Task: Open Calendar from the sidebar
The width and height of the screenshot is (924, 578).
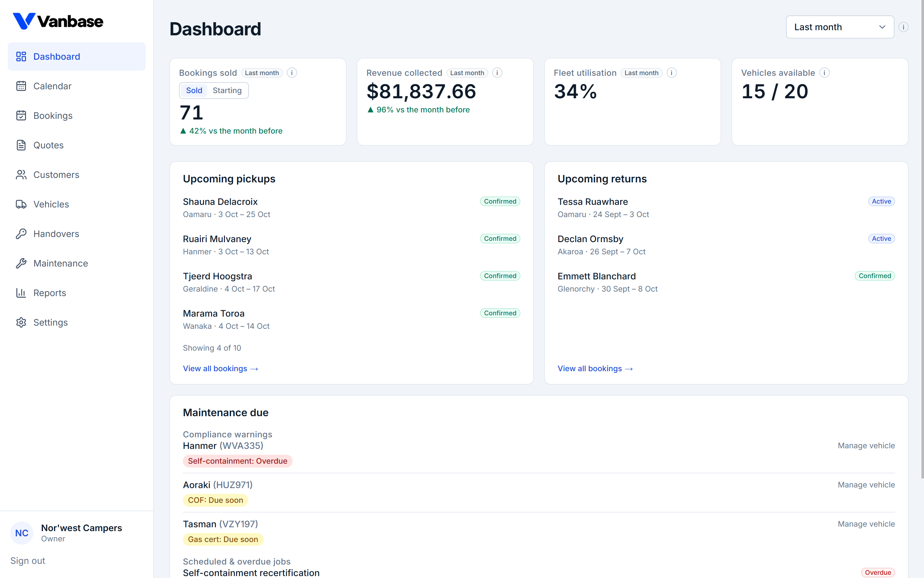Action: (77, 86)
